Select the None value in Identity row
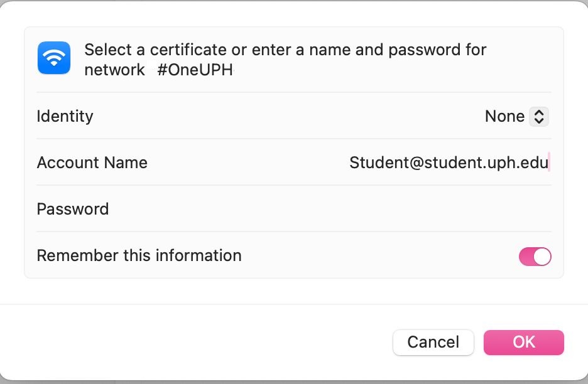Screen dimensions: 588x384 (x=504, y=116)
